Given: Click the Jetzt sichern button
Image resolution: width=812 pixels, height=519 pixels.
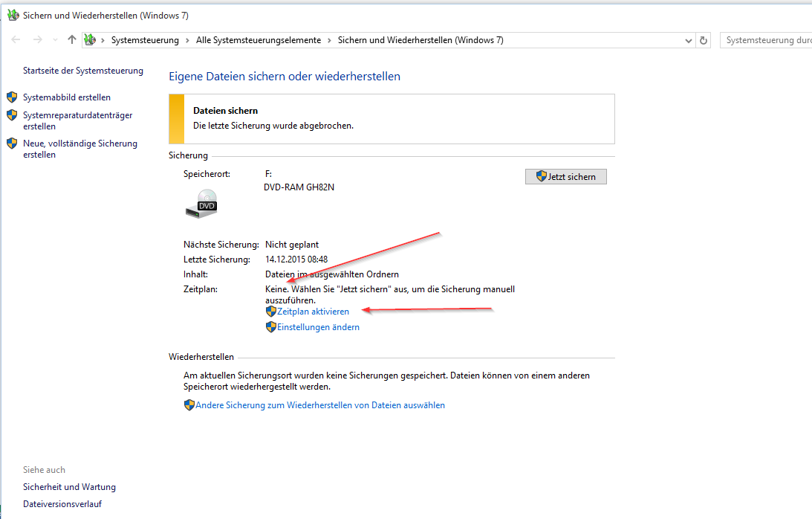Looking at the screenshot, I should coord(565,177).
